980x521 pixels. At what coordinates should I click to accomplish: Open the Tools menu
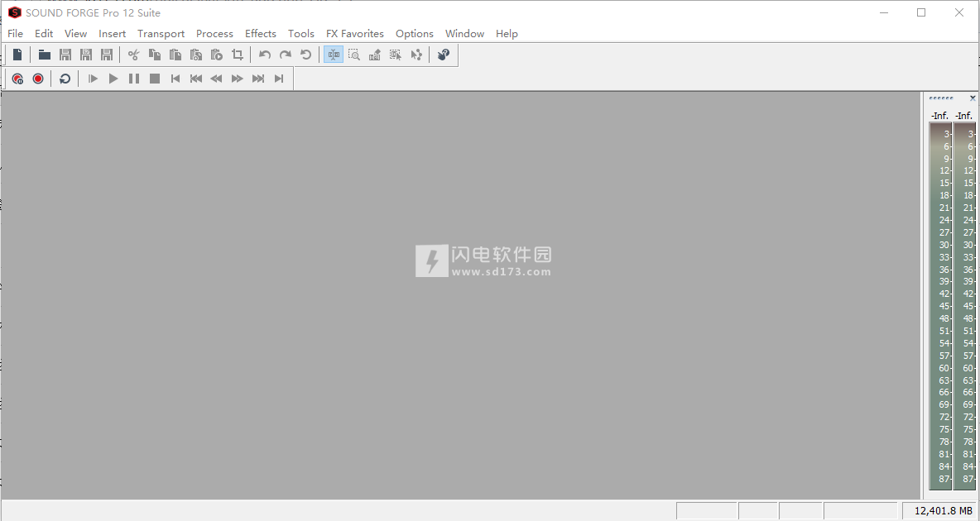click(x=300, y=34)
